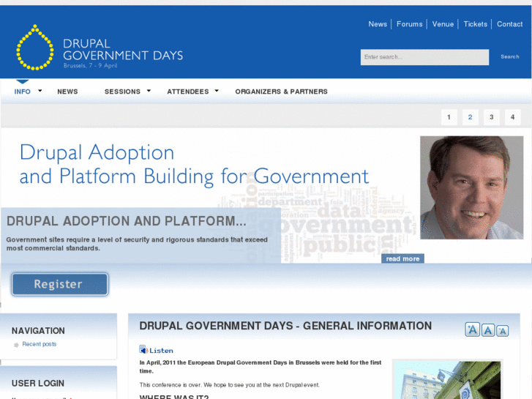Click the large Drupal Adoption banner title
The width and height of the screenshot is (532, 399).
click(x=194, y=165)
